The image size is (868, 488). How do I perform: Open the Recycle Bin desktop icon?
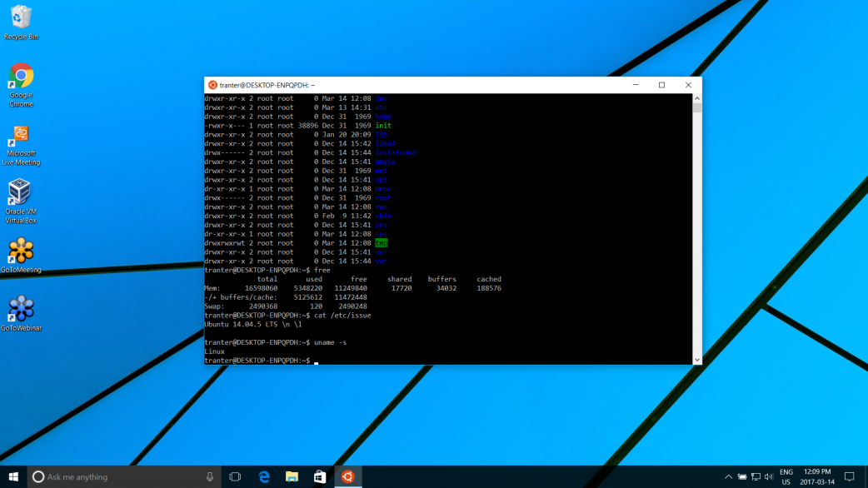[21, 20]
